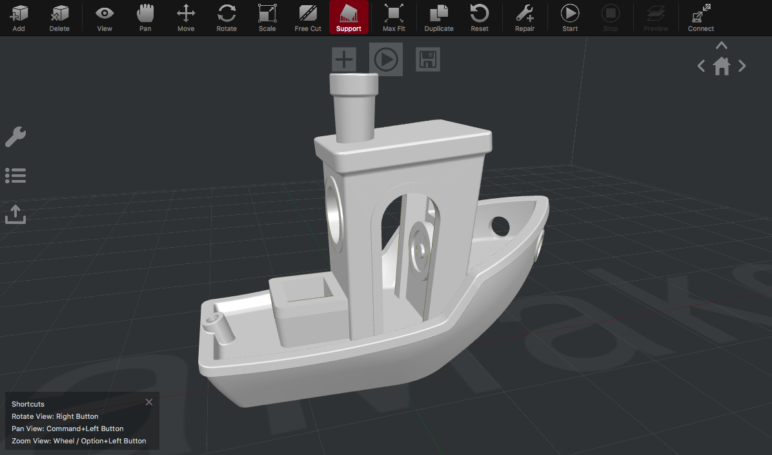Expand the wrench settings panel
Image resolution: width=772 pixels, height=455 pixels.
click(x=15, y=137)
